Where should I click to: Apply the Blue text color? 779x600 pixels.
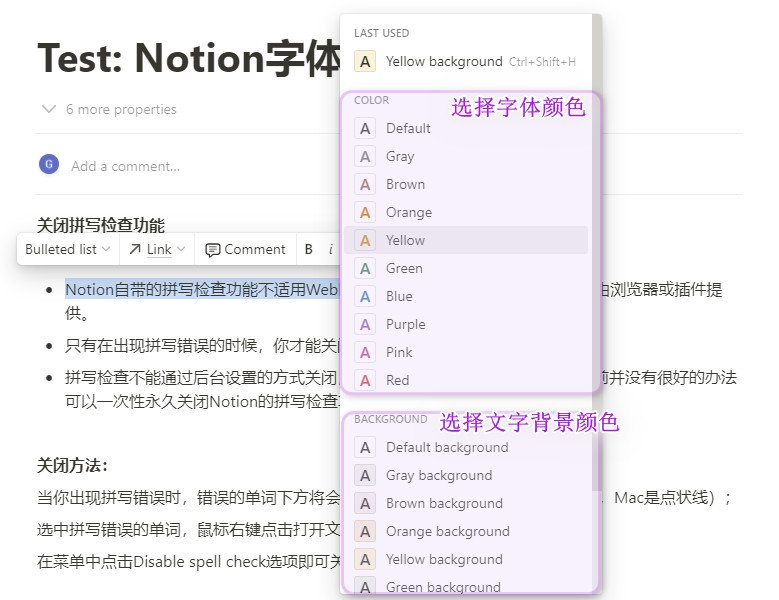pyautogui.click(x=466, y=297)
